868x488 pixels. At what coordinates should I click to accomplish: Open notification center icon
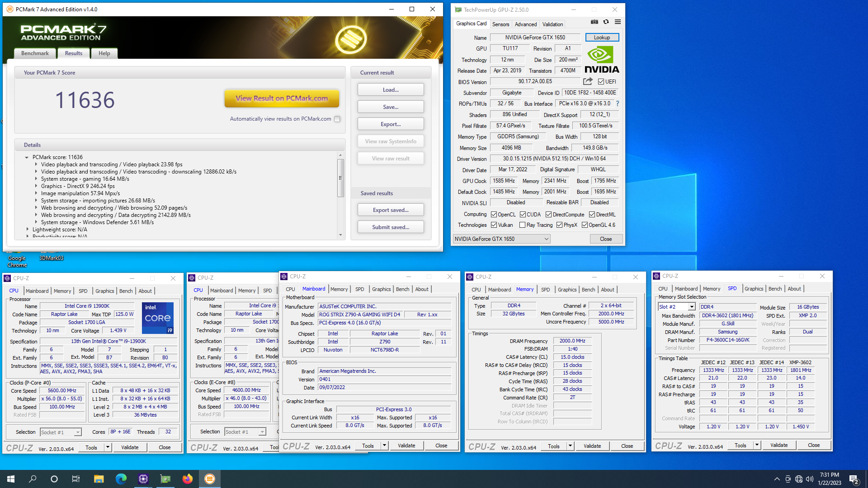point(854,479)
